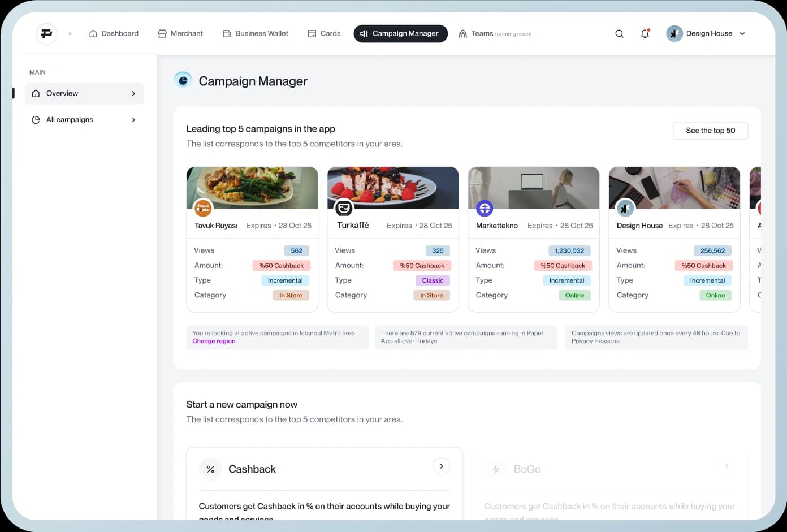The width and height of the screenshot is (787, 532).
Task: Open the Cashback card arrow button
Action: click(442, 466)
